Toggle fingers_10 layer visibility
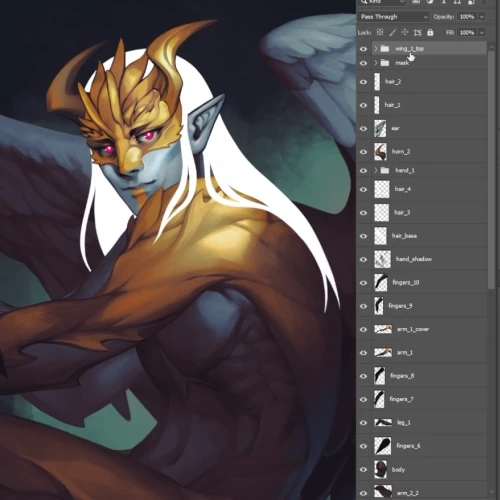Viewport: 500px width, 500px height. (x=363, y=283)
